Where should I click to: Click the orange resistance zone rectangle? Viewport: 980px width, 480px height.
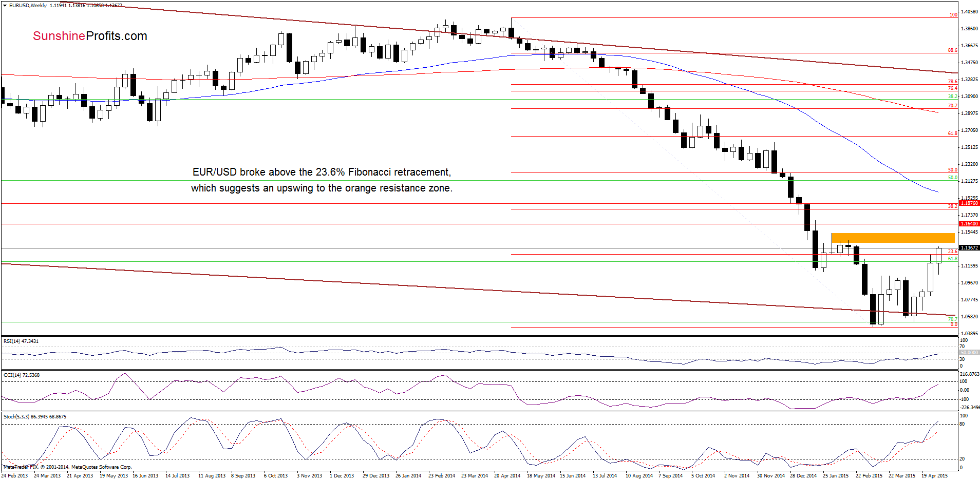point(893,238)
